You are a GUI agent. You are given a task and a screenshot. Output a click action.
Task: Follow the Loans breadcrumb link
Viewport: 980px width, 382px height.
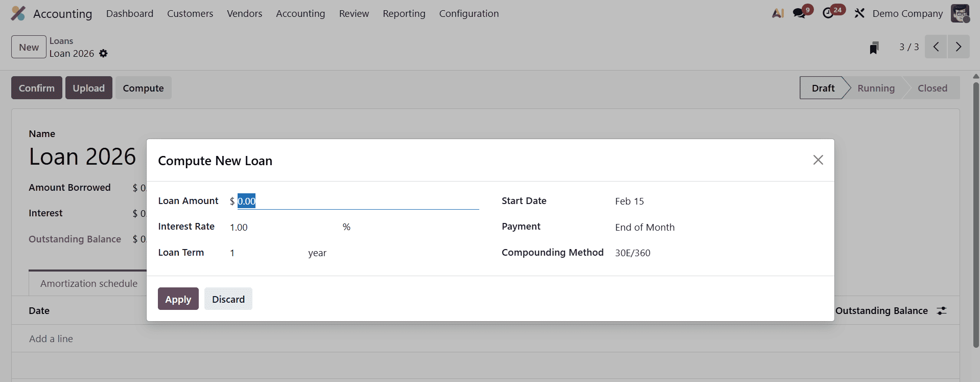61,41
